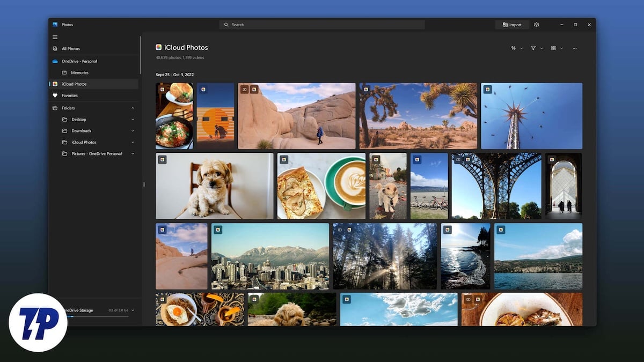Open the See more ellipsis icon

coord(574,48)
